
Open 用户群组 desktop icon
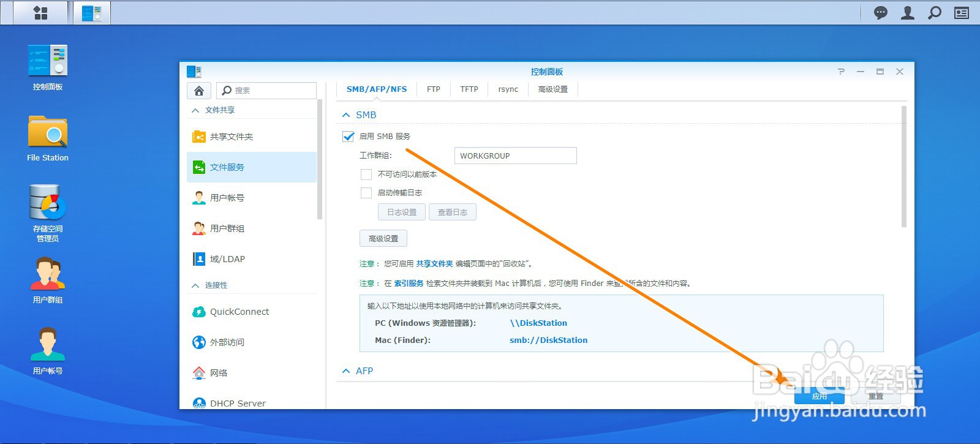[48, 280]
